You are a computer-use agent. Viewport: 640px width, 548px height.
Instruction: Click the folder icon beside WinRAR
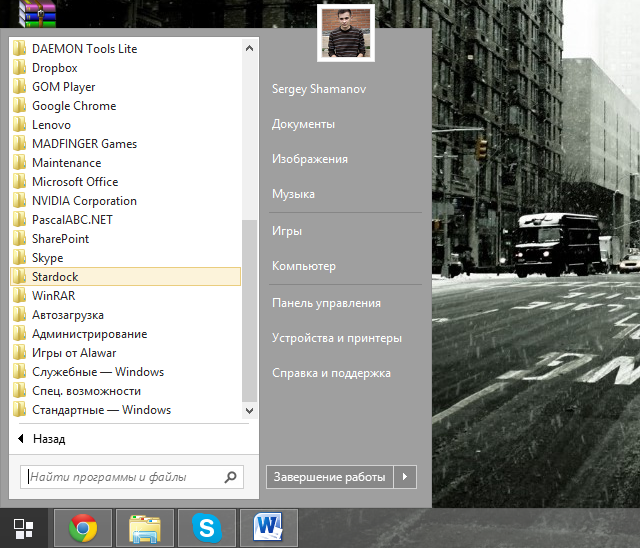point(20,295)
